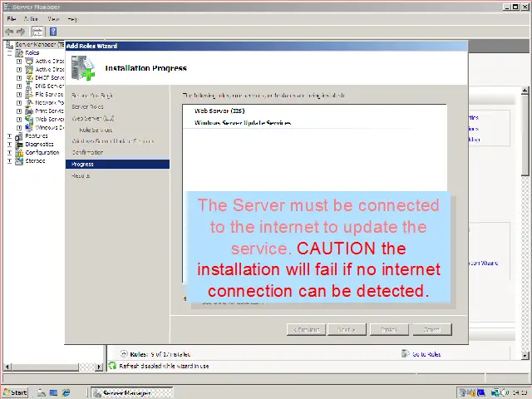This screenshot has height=399, width=532.
Task: Collapse the Roles summary chevron icon
Action: pos(124,354)
